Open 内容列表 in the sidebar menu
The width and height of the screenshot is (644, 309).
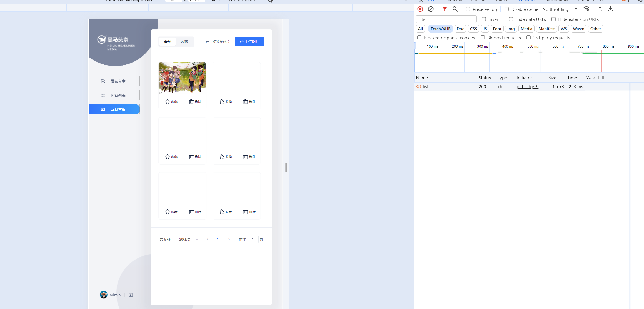[118, 95]
